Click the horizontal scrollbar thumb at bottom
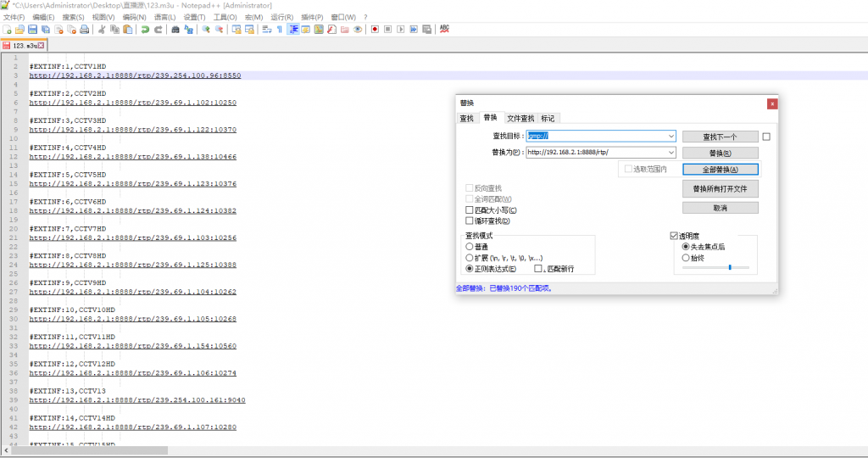This screenshot has width=868, height=458. click(x=89, y=451)
